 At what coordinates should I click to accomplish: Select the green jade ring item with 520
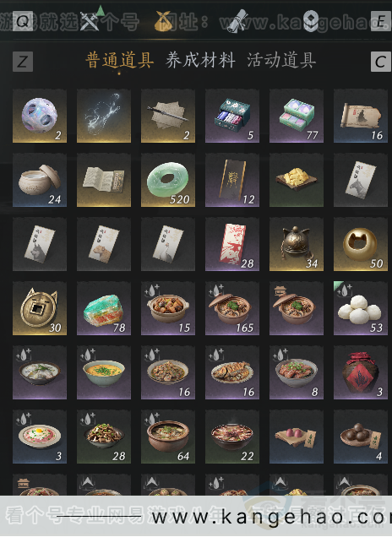coord(168,180)
